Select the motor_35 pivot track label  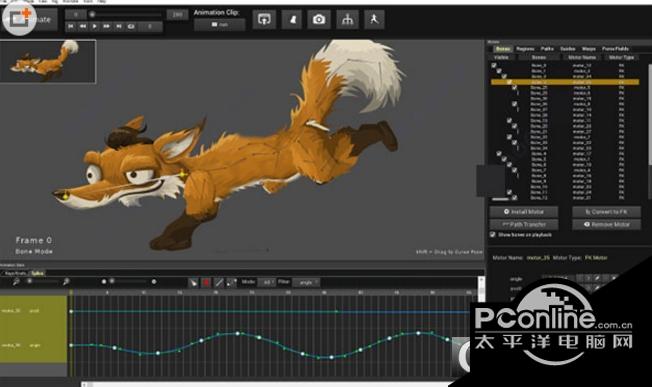(21, 311)
